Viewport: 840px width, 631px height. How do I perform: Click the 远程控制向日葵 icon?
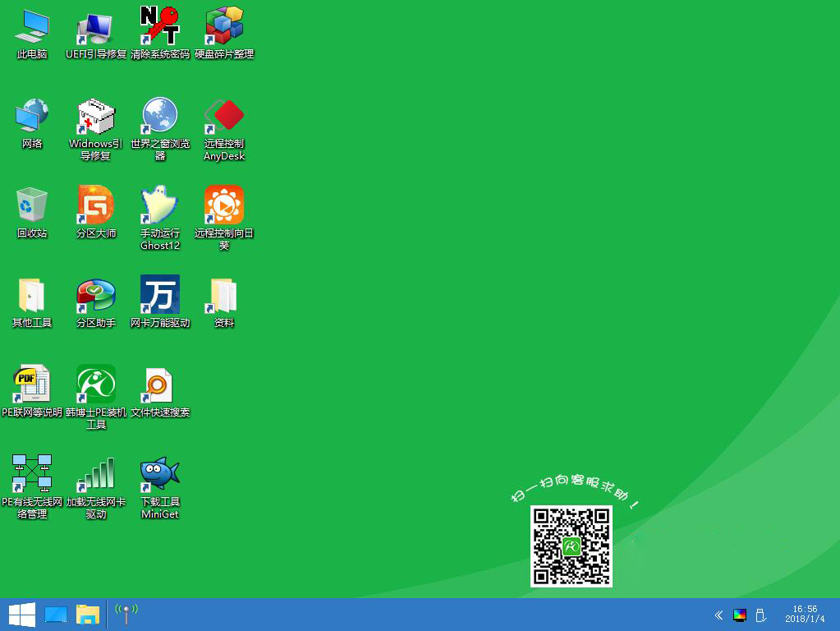pyautogui.click(x=224, y=205)
